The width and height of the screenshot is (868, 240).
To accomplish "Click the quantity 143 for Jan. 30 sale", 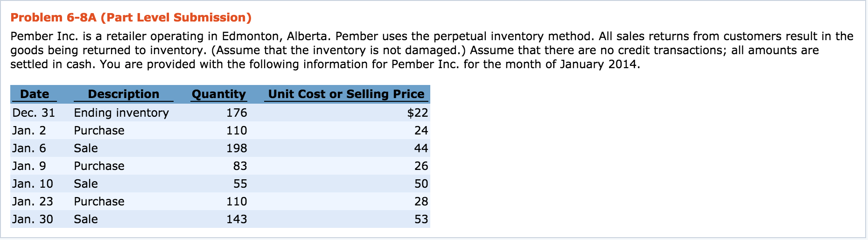I will coord(236,219).
